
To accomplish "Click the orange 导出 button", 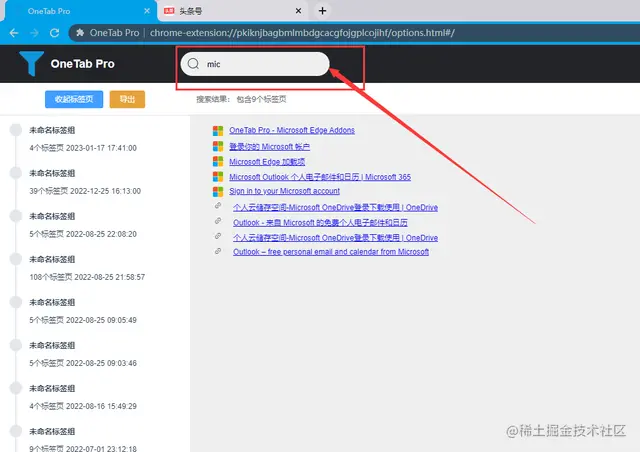I will click(127, 99).
